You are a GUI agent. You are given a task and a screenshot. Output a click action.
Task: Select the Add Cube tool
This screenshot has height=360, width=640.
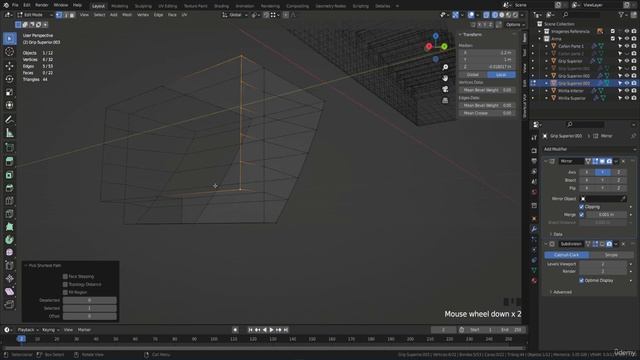pyautogui.click(x=9, y=147)
